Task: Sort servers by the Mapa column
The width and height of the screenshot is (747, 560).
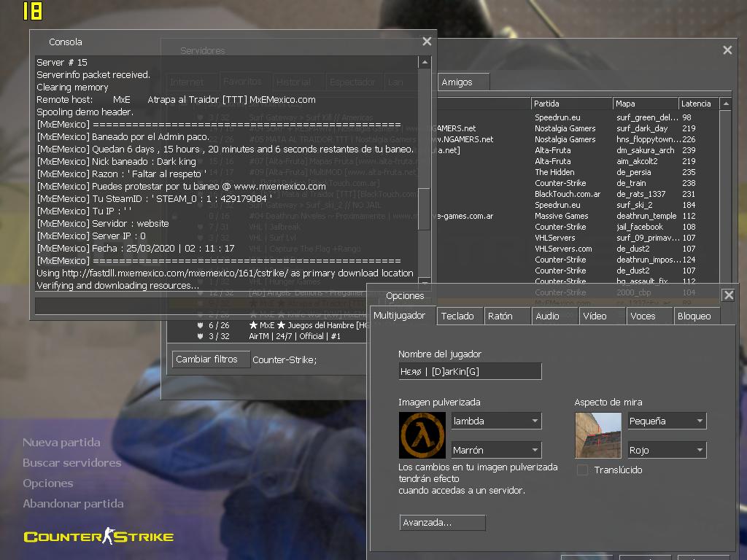Action: coord(646,104)
